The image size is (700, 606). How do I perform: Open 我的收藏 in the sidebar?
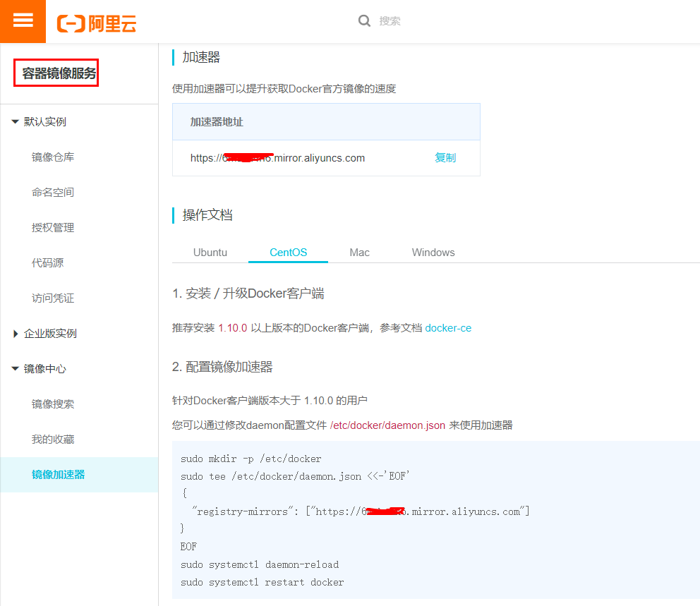(53, 440)
